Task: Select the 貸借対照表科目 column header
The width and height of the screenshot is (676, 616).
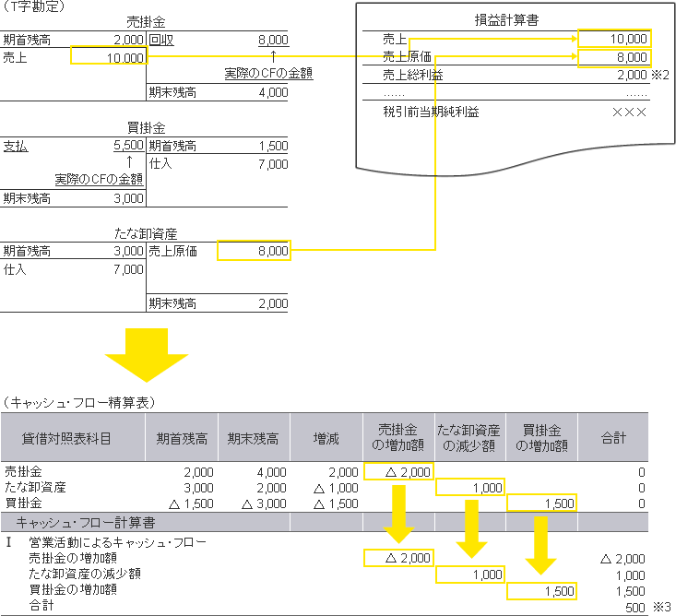Action: (73, 438)
